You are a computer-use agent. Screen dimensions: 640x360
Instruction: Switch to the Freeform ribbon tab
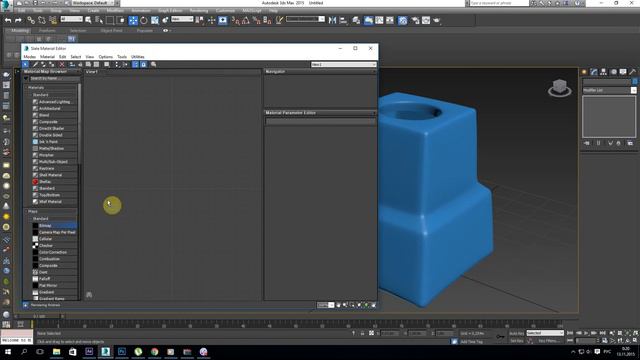[47, 30]
